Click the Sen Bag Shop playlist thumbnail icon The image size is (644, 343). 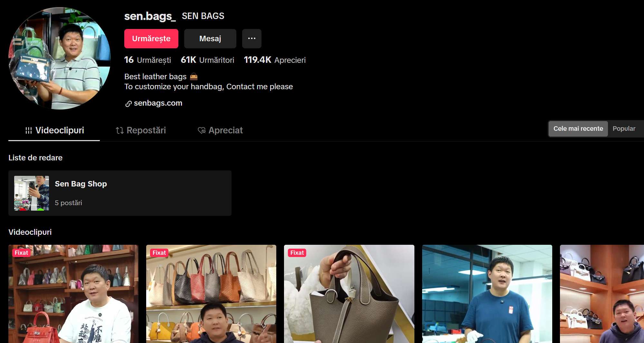31,193
